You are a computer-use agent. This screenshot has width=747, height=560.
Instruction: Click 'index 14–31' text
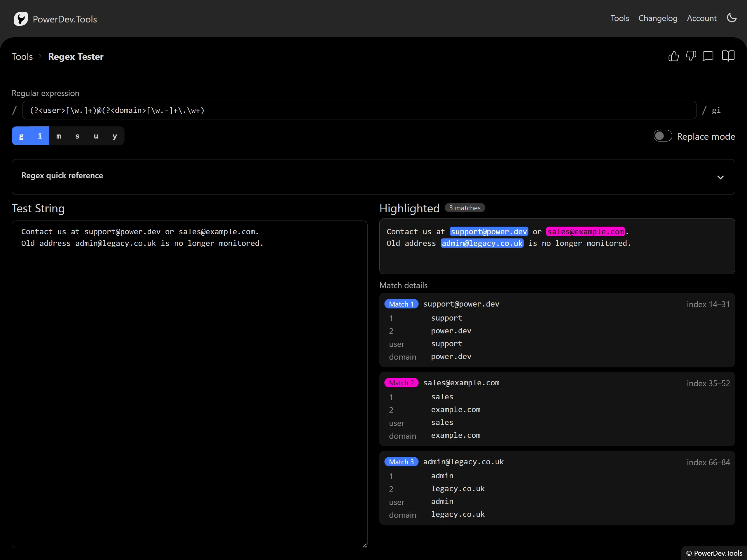[x=708, y=304]
